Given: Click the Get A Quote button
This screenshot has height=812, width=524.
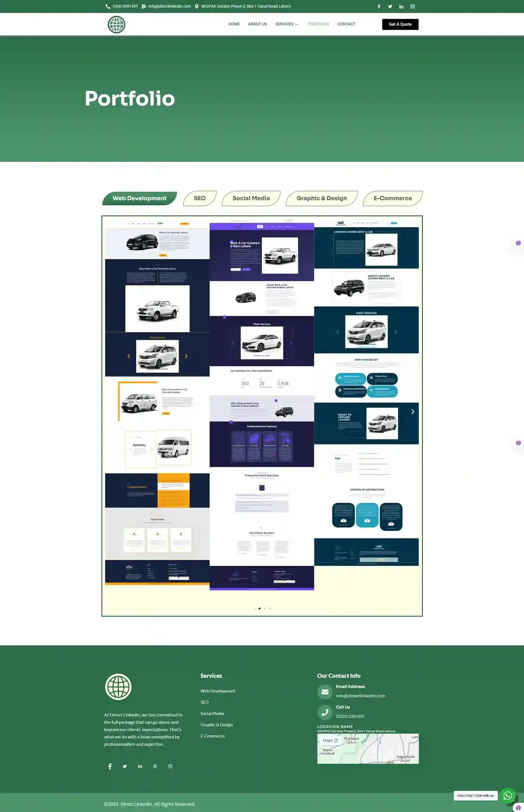Looking at the screenshot, I should 400,24.
